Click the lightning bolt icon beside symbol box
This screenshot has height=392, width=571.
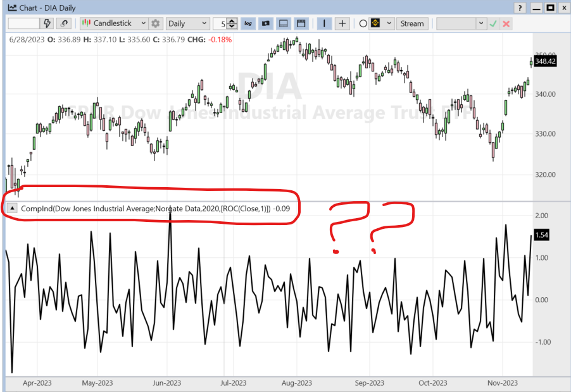coord(47,23)
